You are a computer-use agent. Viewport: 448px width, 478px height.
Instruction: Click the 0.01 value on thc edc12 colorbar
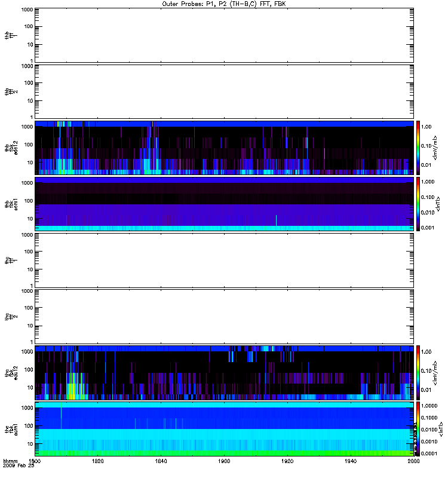point(426,390)
